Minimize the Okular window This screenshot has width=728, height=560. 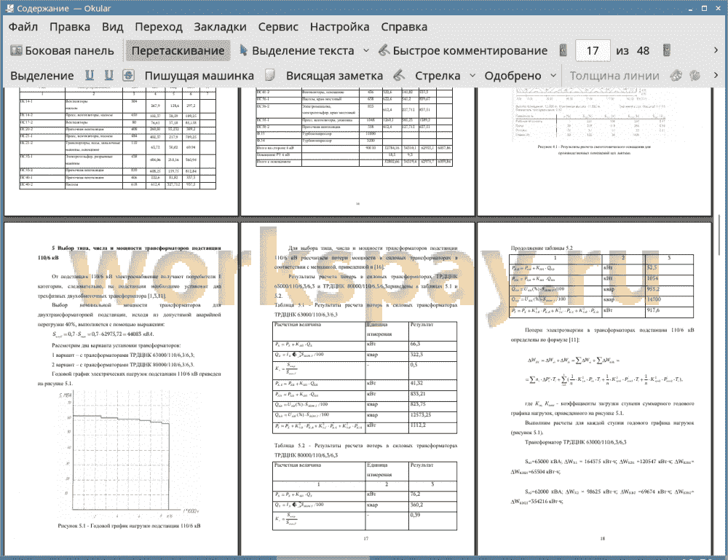pyautogui.click(x=690, y=9)
